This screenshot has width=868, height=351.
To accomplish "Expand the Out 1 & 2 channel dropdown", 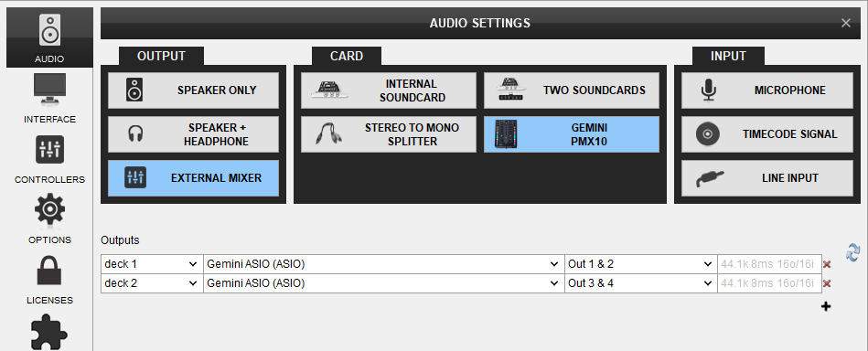I will pos(640,264).
